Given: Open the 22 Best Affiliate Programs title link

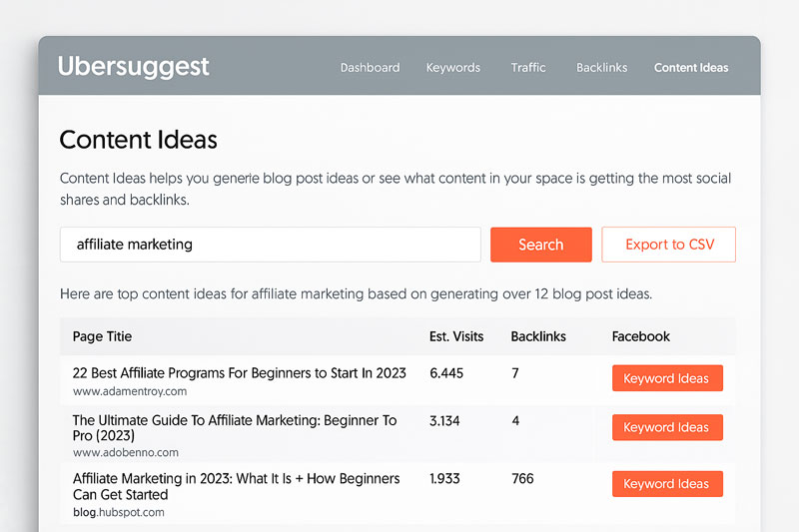Looking at the screenshot, I should (x=239, y=373).
